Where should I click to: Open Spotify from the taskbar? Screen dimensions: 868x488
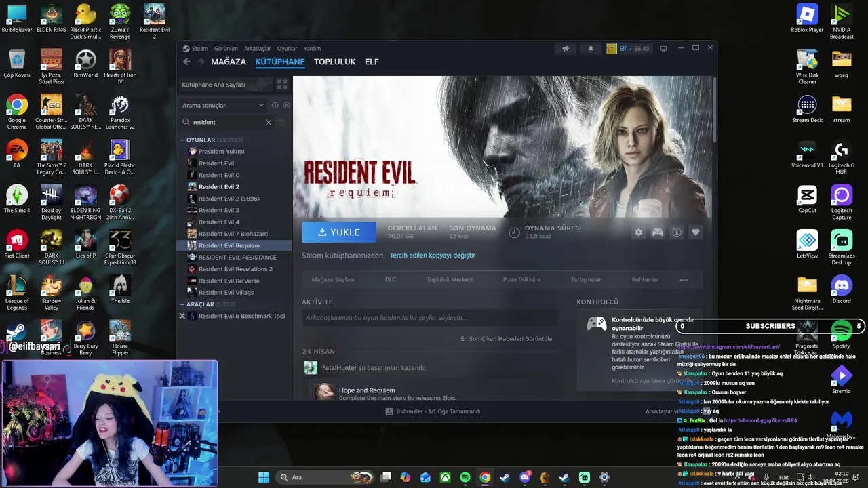pyautogui.click(x=465, y=477)
